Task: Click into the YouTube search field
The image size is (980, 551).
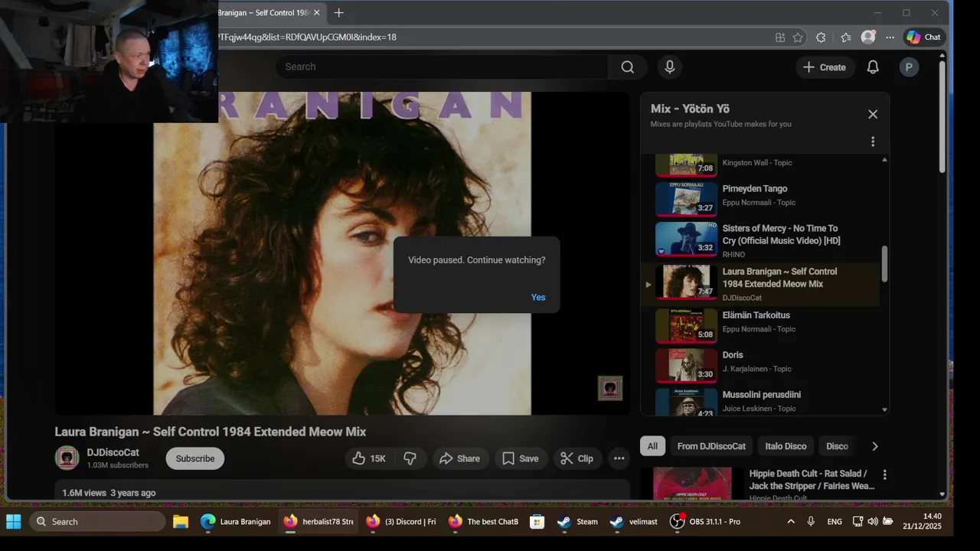Action: pos(443,67)
